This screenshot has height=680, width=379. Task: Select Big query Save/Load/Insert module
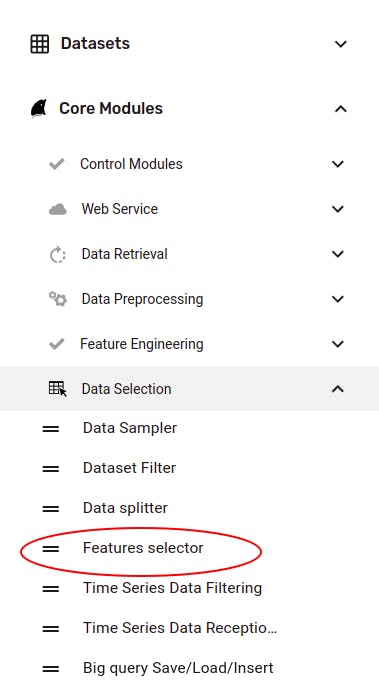[178, 668]
